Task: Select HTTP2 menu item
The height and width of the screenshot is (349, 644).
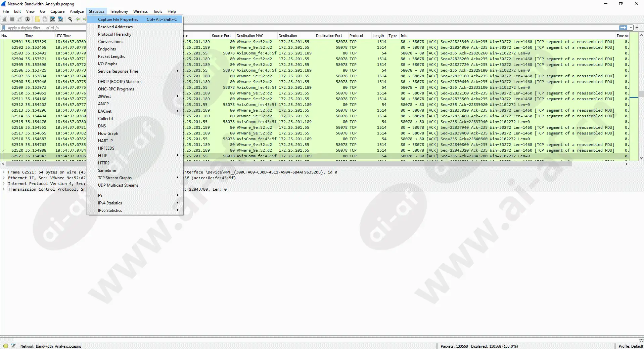Action: point(135,163)
